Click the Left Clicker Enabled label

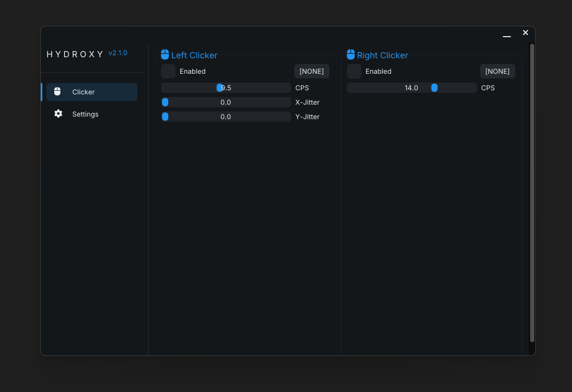pos(193,71)
